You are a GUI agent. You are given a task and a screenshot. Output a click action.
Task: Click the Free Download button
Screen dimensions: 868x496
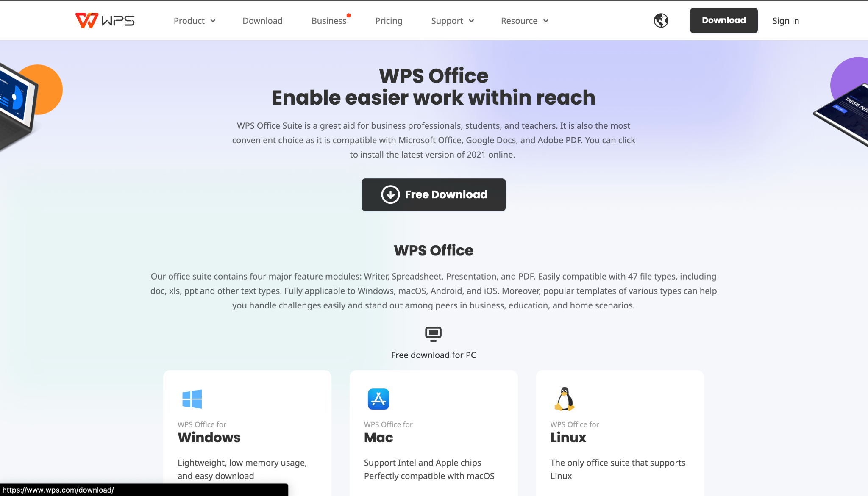click(434, 194)
